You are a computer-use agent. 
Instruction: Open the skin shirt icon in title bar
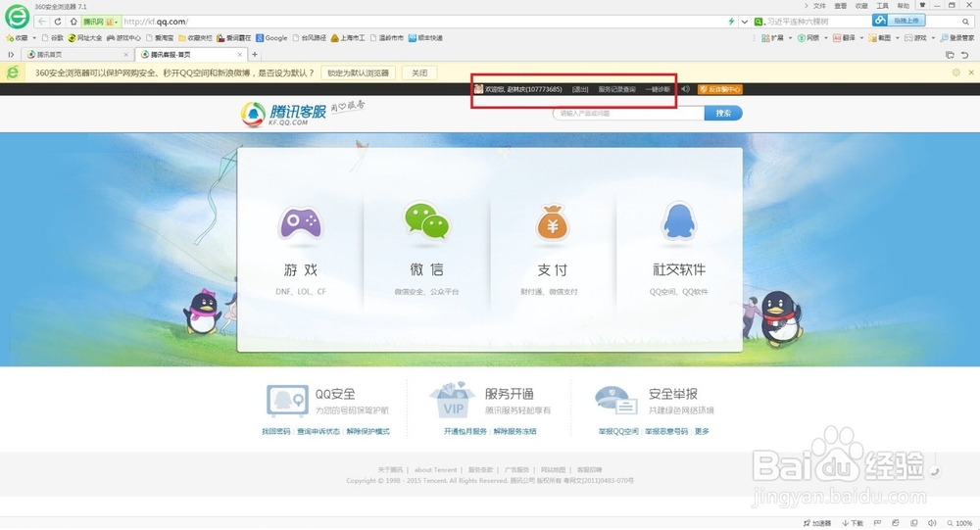click(x=922, y=5)
